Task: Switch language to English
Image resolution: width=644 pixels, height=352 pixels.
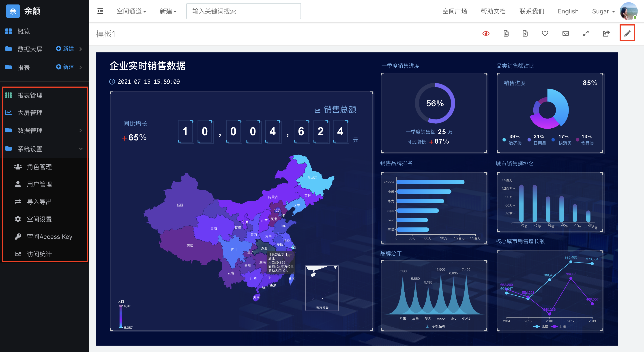Action: 568,11
